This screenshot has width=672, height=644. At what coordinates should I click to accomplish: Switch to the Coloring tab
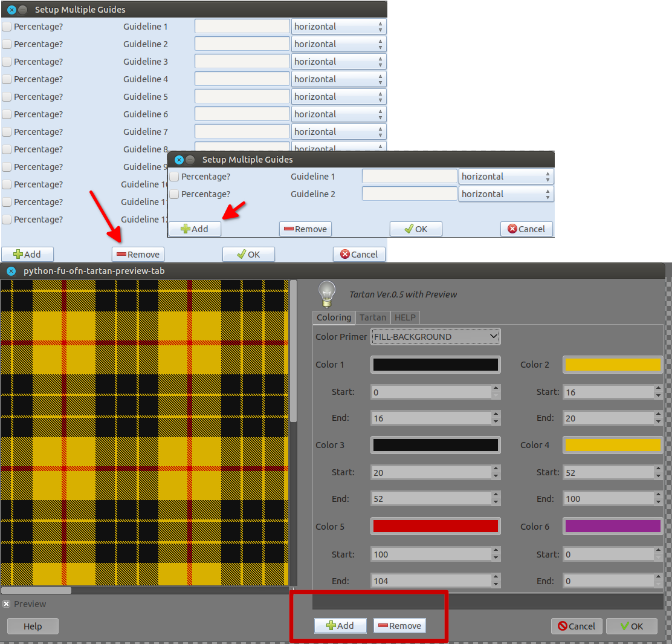(x=334, y=317)
